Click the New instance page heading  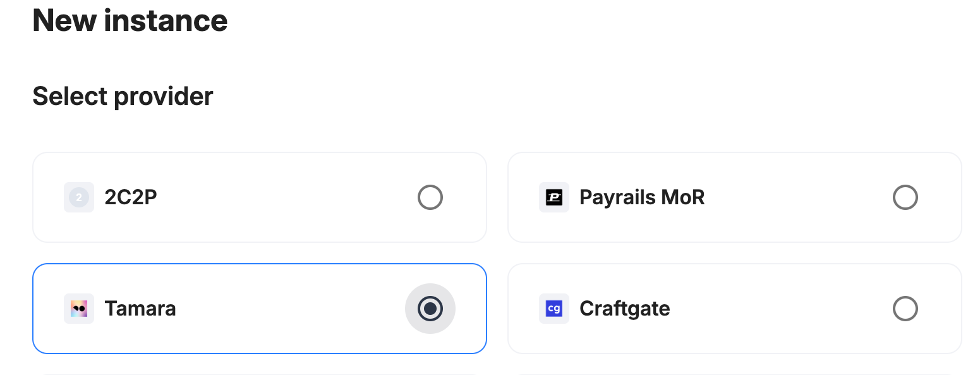coord(130,20)
